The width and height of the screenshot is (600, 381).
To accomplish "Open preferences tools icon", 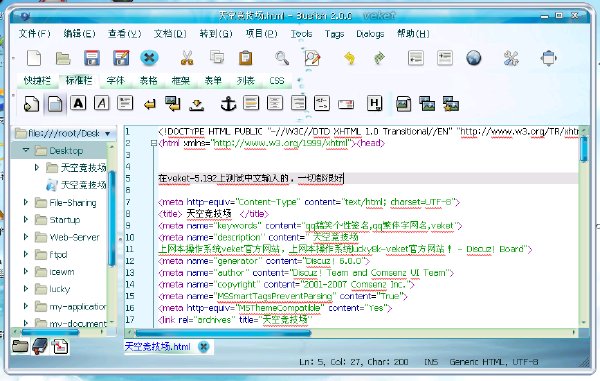I will coord(511,58).
